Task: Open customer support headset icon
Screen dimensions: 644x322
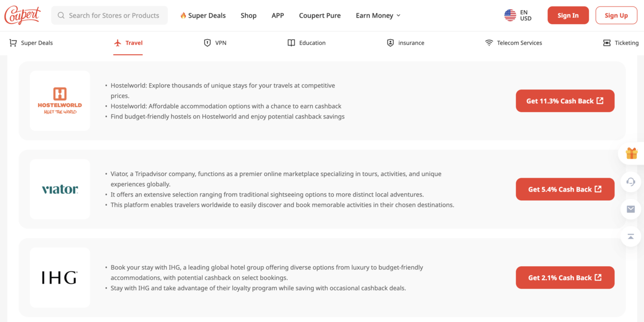Action: click(631, 181)
